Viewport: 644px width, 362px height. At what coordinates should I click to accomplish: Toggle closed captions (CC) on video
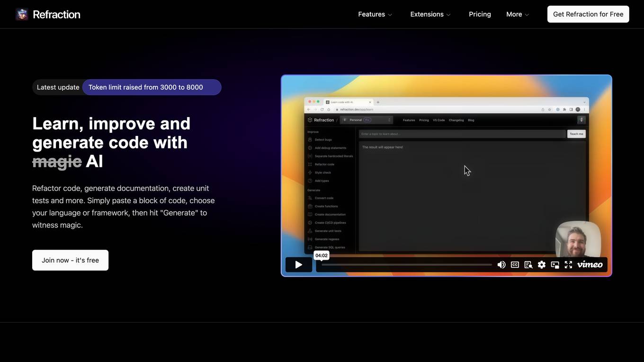(x=515, y=265)
